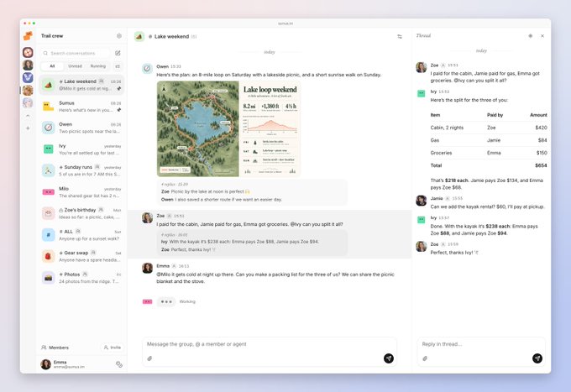The height and width of the screenshot is (392, 571).
Task: Click Owen's compass avatar in chat
Action: click(x=147, y=68)
